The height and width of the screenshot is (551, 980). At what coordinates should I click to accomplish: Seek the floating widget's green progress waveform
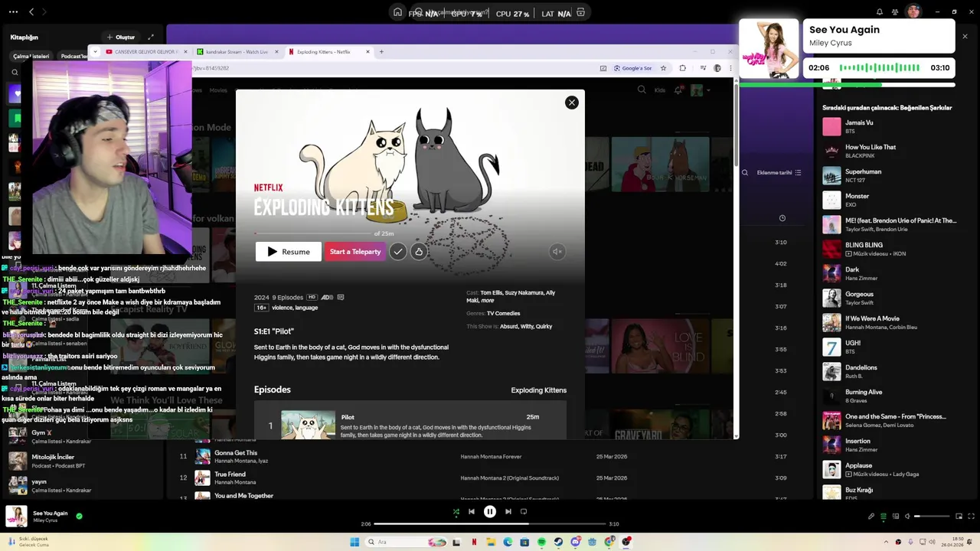tap(880, 67)
